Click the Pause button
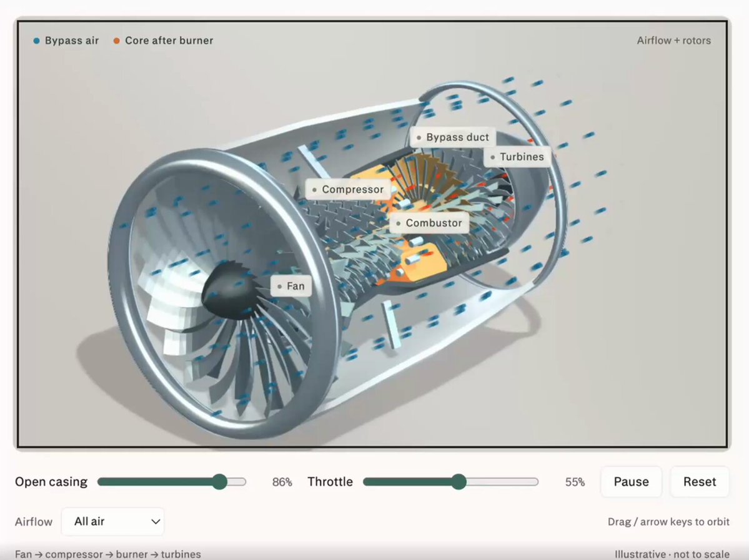Viewport: 749px width, 560px height. point(631,482)
